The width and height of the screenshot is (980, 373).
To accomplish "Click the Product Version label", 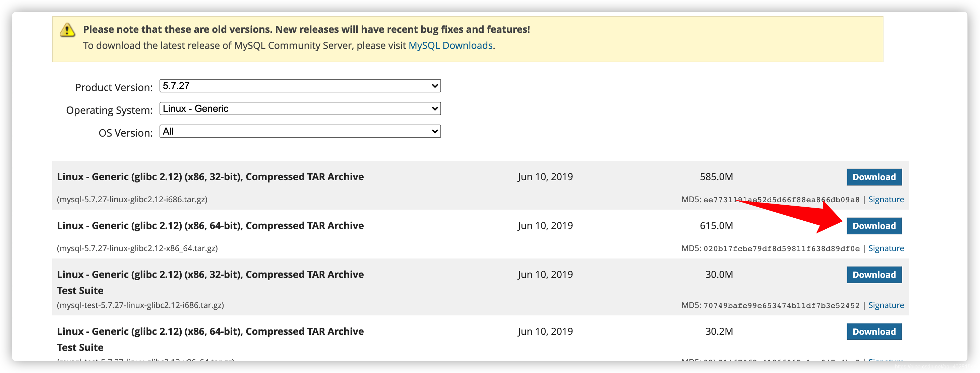I will tap(114, 87).
